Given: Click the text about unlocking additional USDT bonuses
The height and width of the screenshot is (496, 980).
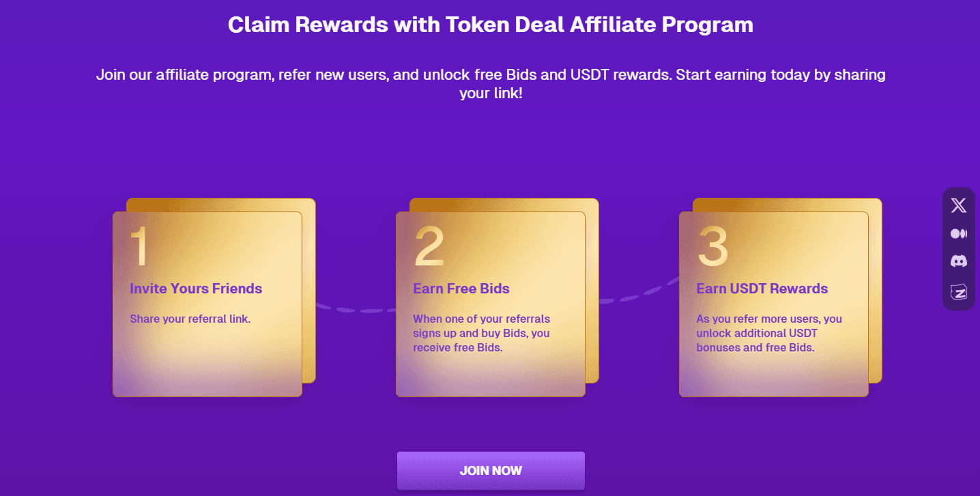Looking at the screenshot, I should pyautogui.click(x=769, y=333).
